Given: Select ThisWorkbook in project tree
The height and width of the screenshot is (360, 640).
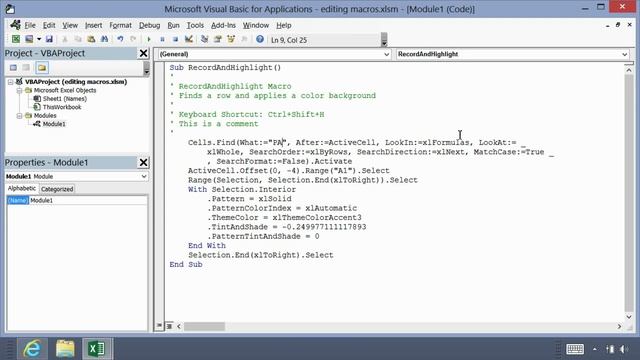Looking at the screenshot, I should tap(62, 107).
